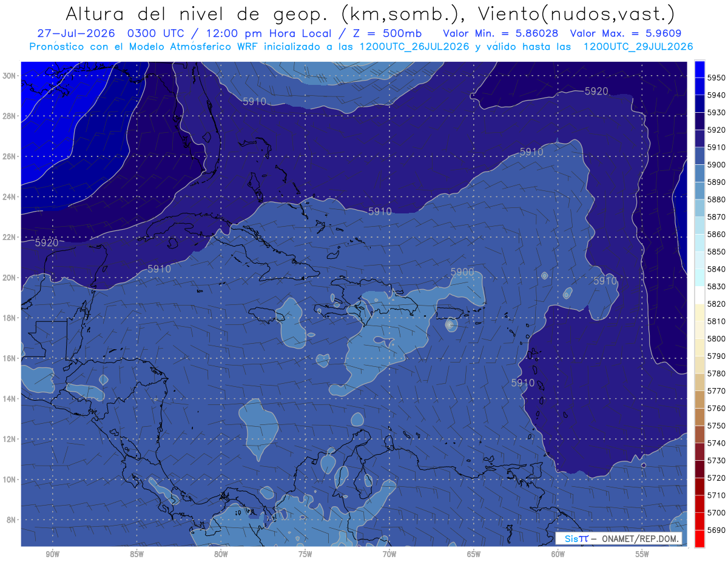Click the '5690' color bar label

point(716,530)
